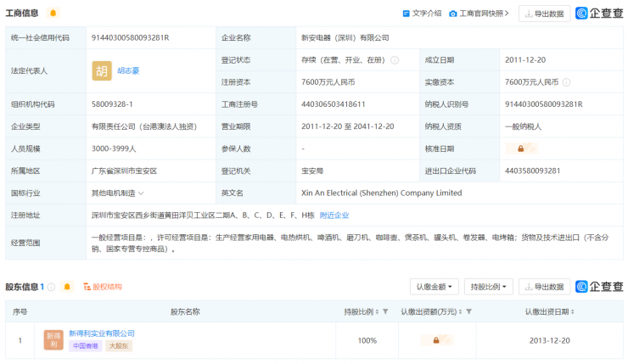The width and height of the screenshot is (628, 364).
Task: Click filter funnel icon in 认缴出资额 column
Action: pos(468,311)
